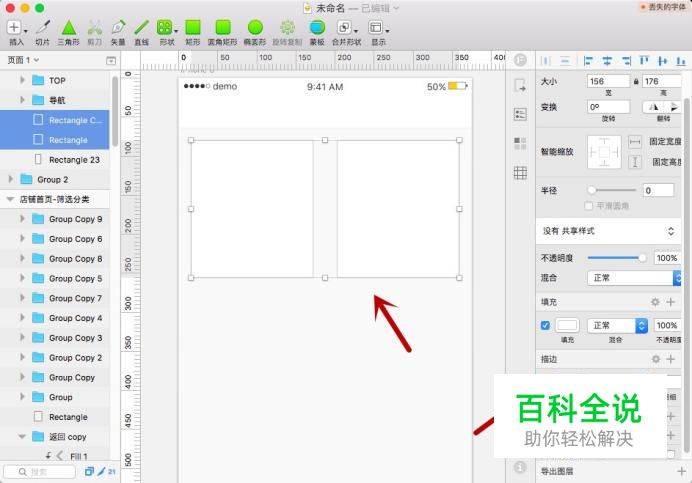Click the settings gear in 填充 section
The height and width of the screenshot is (483, 692).
pos(655,302)
